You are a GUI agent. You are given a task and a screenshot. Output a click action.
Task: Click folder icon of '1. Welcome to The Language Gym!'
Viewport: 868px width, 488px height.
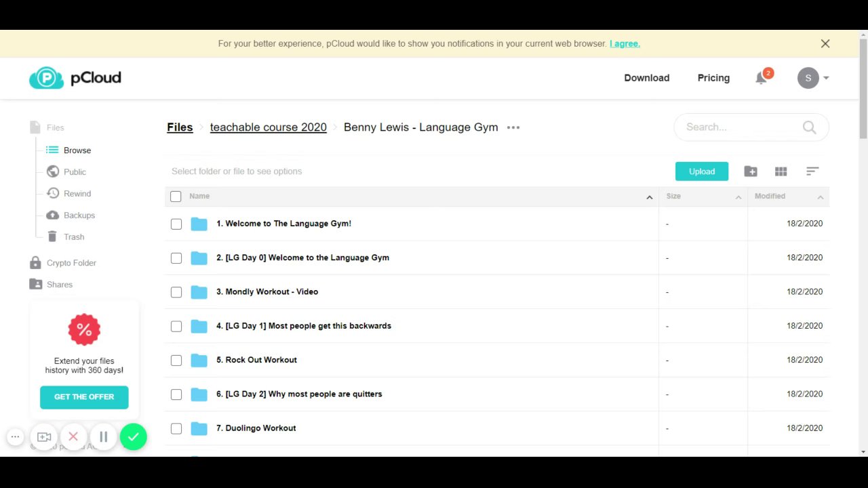(x=199, y=224)
